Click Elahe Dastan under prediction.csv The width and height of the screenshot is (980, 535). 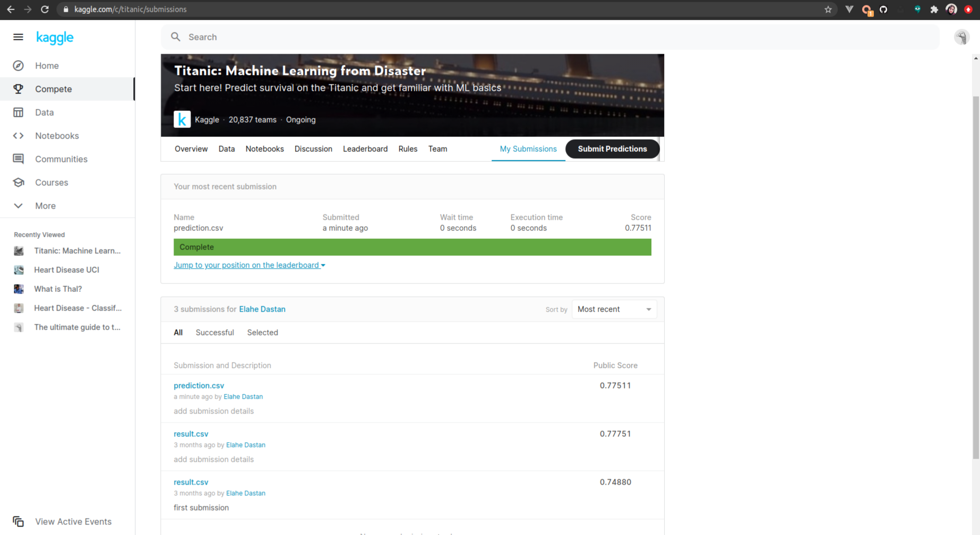[243, 397]
